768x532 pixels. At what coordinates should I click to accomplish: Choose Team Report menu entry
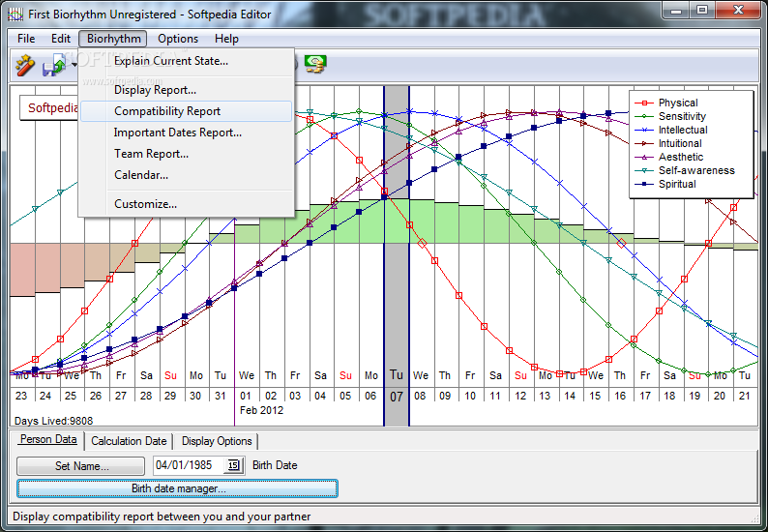click(x=186, y=154)
